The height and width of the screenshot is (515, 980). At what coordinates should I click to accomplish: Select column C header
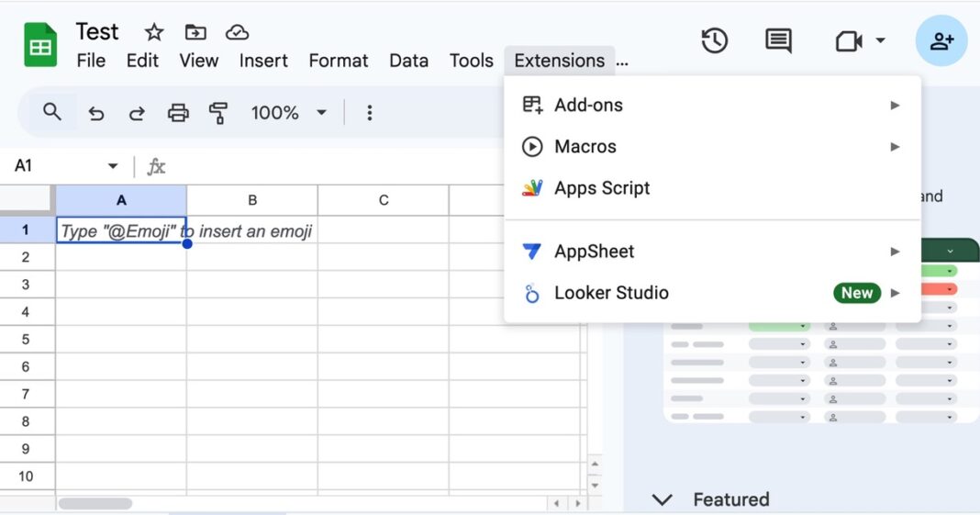(x=384, y=200)
